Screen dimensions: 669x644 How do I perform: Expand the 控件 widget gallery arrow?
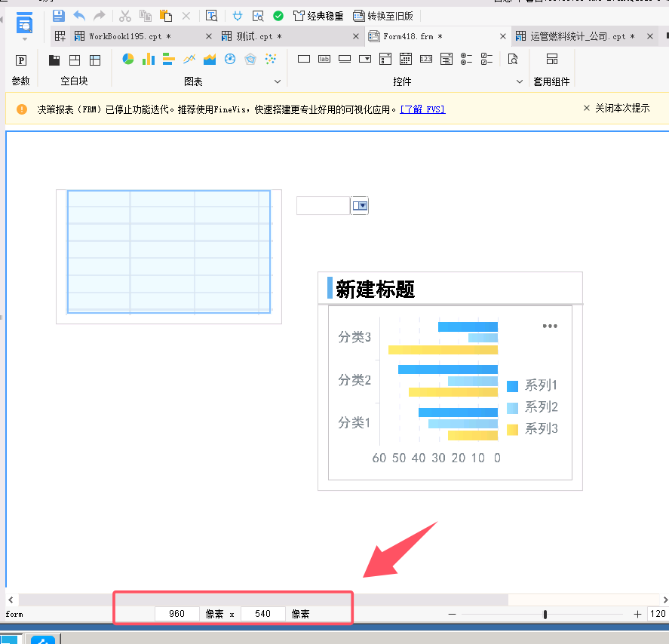[519, 81]
